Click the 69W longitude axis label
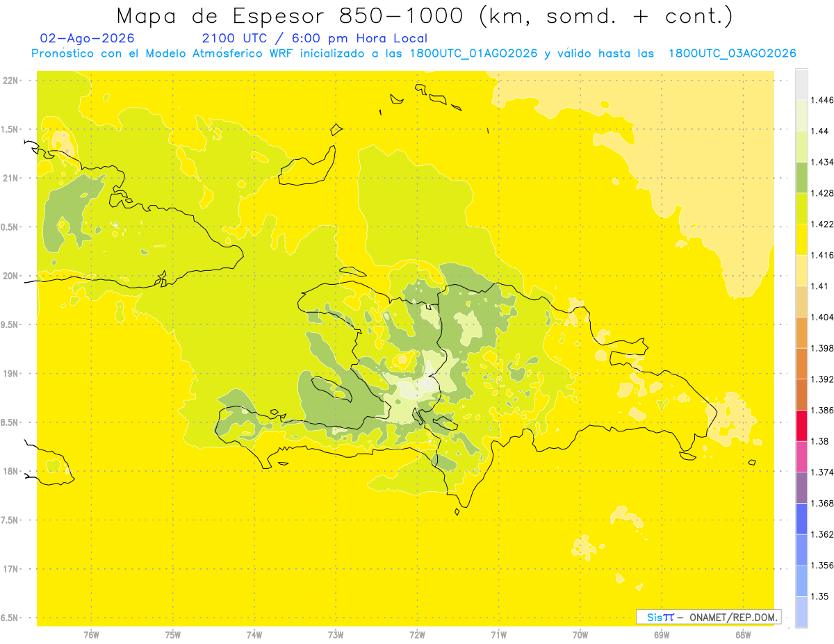The image size is (834, 644). coord(662,636)
